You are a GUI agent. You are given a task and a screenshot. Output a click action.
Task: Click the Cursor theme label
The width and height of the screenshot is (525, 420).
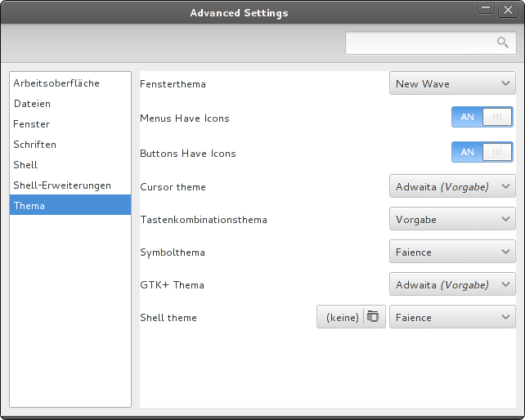[173, 187]
